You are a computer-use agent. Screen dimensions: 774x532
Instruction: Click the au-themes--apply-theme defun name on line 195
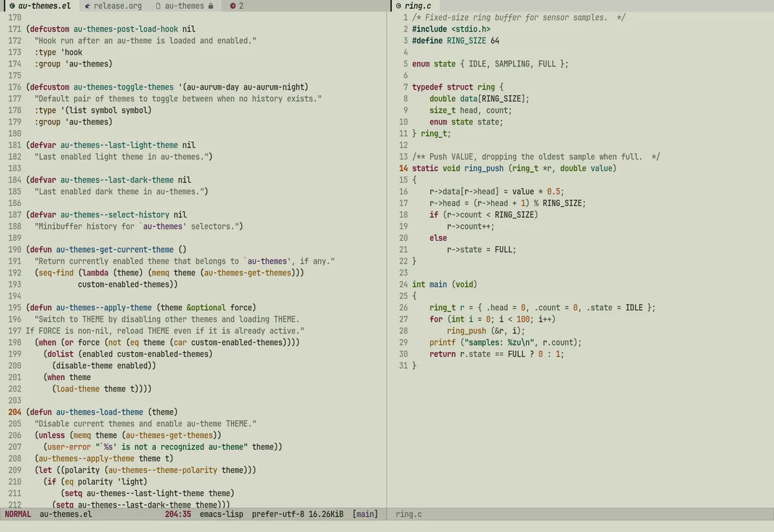pos(104,308)
